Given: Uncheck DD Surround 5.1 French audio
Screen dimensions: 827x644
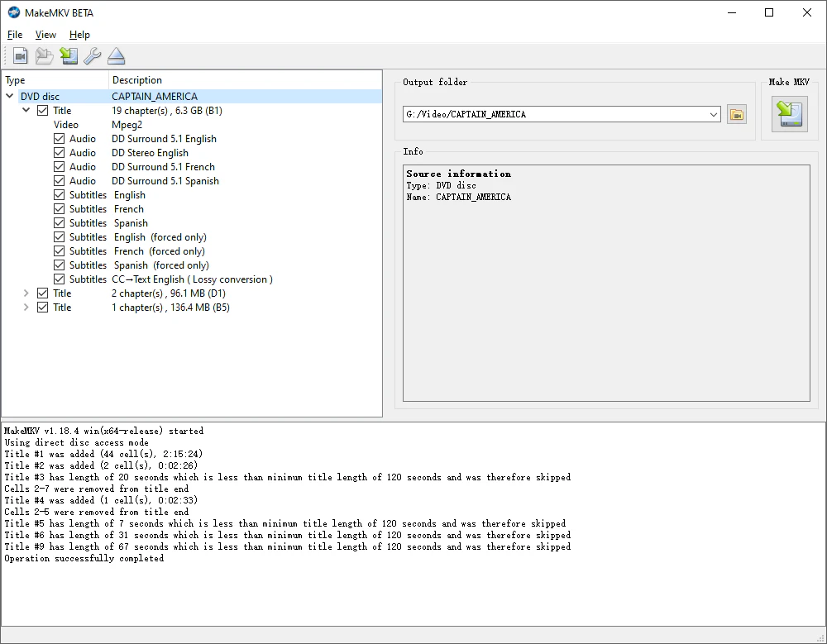Looking at the screenshot, I should (59, 167).
